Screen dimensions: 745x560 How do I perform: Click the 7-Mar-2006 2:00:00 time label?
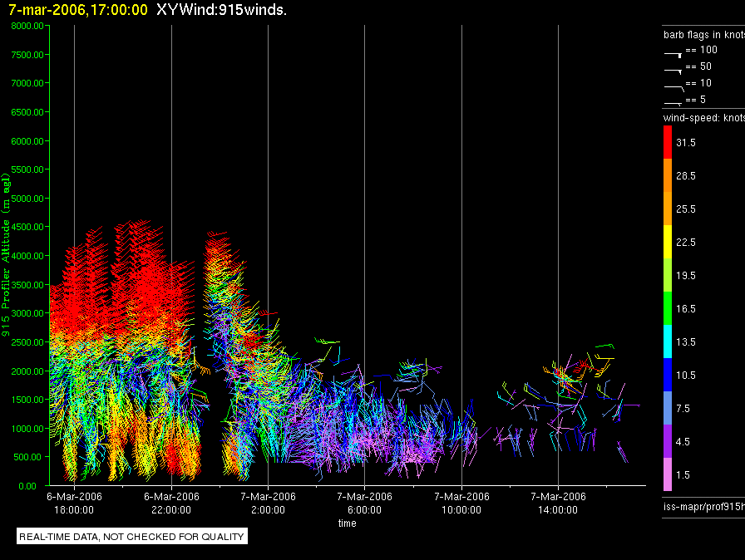268,503
